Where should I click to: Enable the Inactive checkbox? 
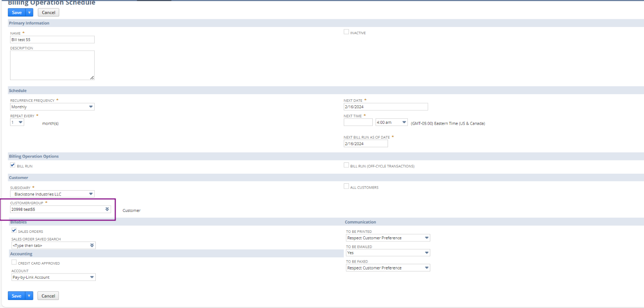(x=346, y=32)
